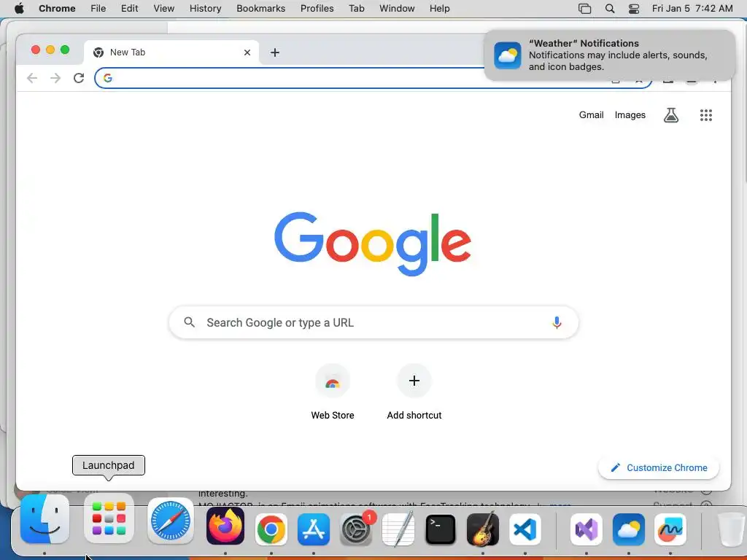This screenshot has height=560, width=747.
Task: Click the Chrome back arrow button
Action: (x=32, y=78)
